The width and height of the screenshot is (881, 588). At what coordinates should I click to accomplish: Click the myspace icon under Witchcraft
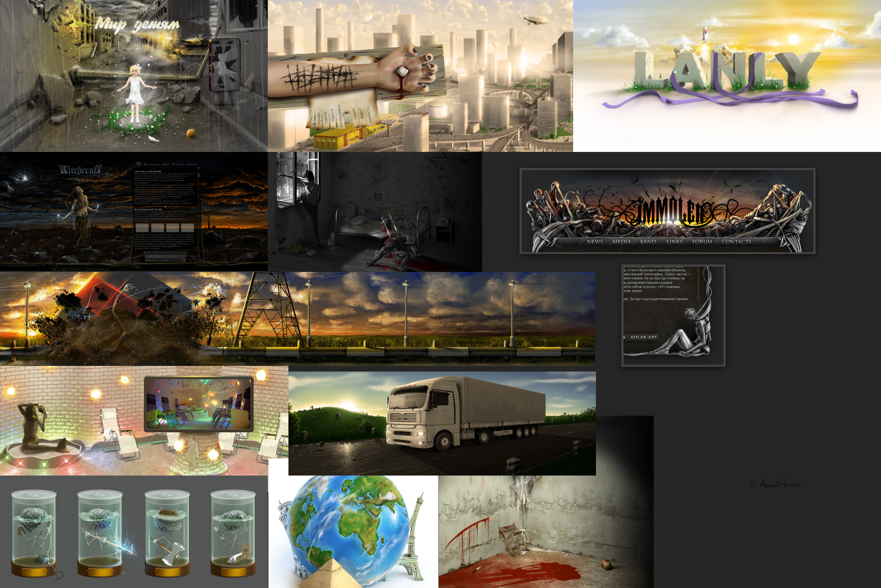[x=70, y=269]
